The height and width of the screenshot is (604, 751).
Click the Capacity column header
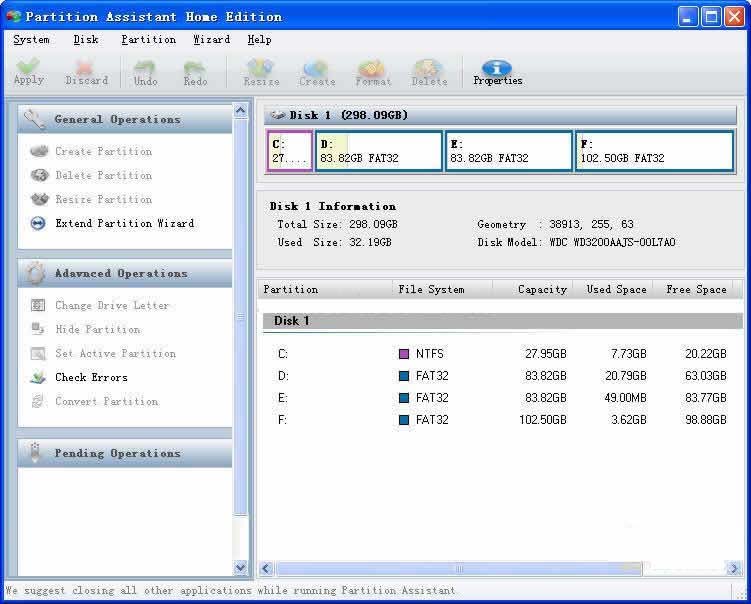[542, 289]
